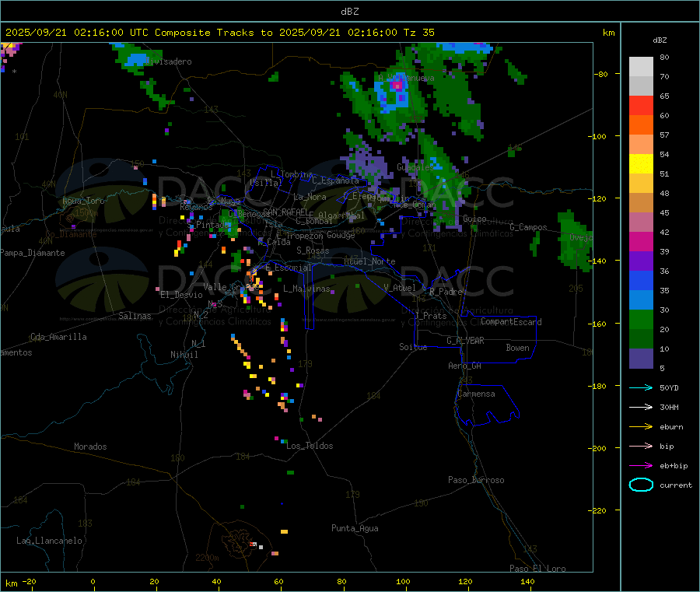Click the Carmensa place label

pyautogui.click(x=476, y=394)
